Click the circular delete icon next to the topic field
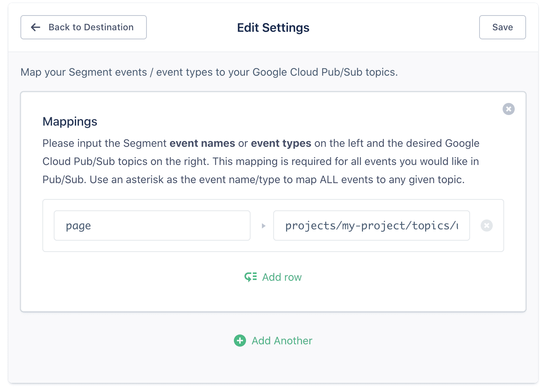 tap(487, 226)
